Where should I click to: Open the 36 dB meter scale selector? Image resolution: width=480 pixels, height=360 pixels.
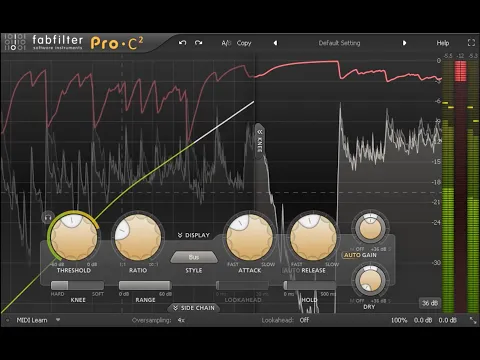[x=430, y=303]
